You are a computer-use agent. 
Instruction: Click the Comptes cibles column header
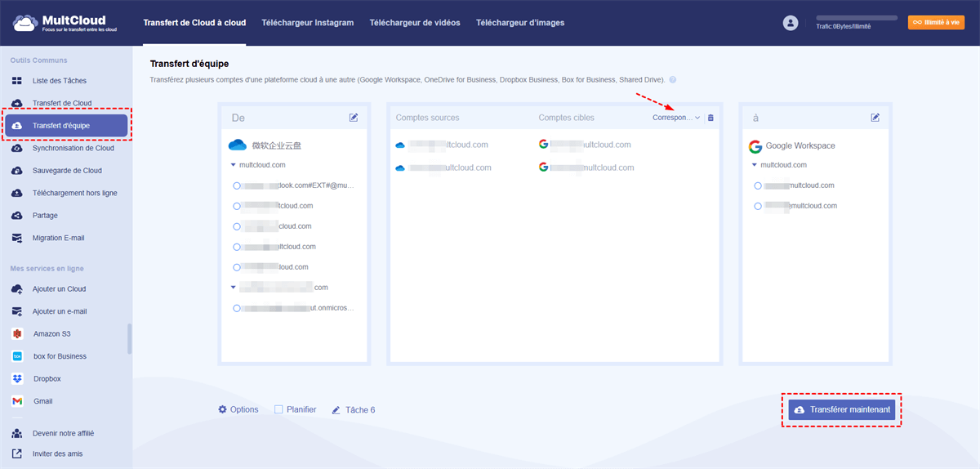567,118
